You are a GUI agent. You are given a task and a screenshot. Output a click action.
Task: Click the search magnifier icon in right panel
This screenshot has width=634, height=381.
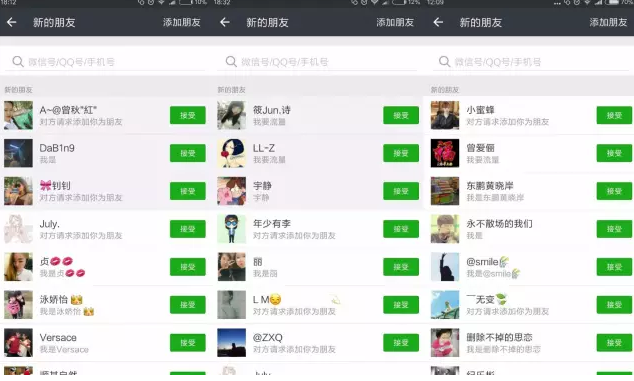[444, 61]
